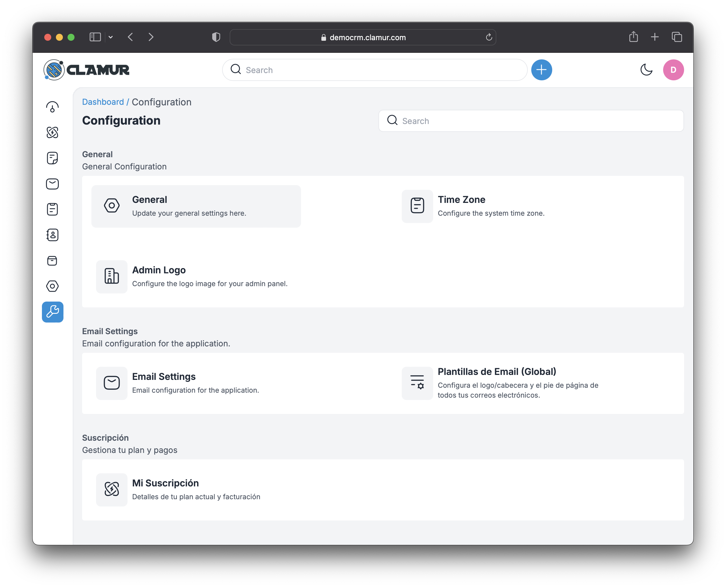Viewport: 726px width, 588px height.
Task: Click the Configuration page Search field
Action: [x=531, y=121]
